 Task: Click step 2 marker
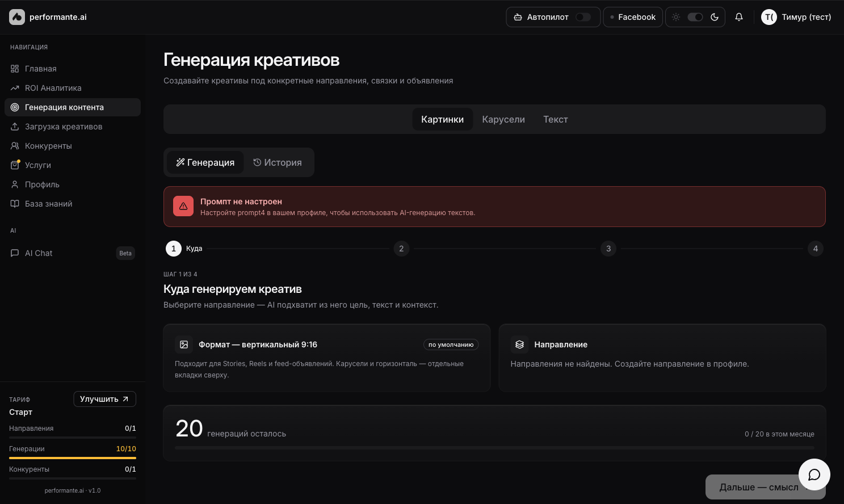click(x=401, y=249)
